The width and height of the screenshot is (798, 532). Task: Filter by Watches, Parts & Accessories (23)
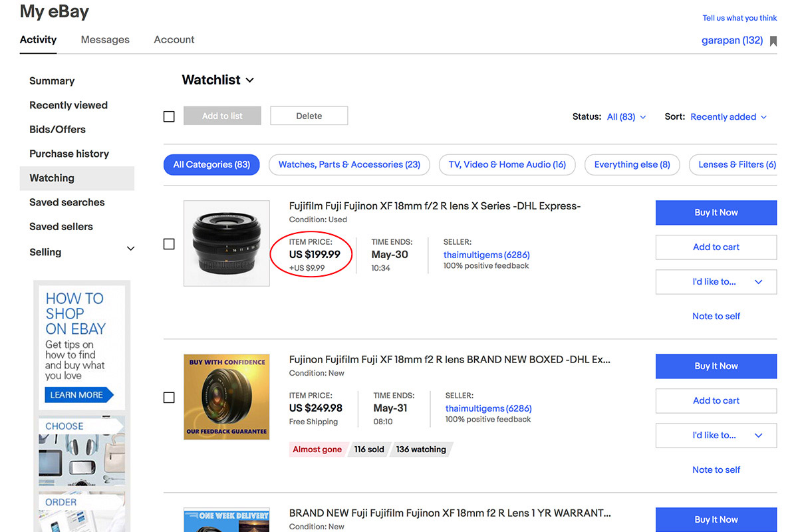point(349,165)
